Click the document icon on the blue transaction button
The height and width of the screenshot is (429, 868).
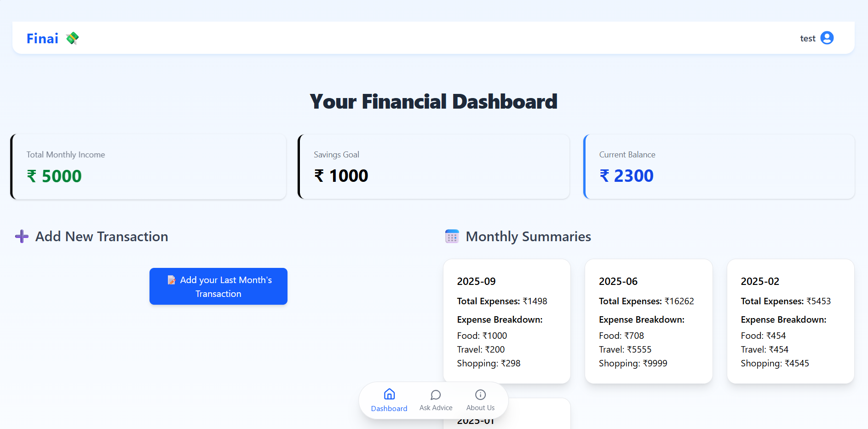172,279
